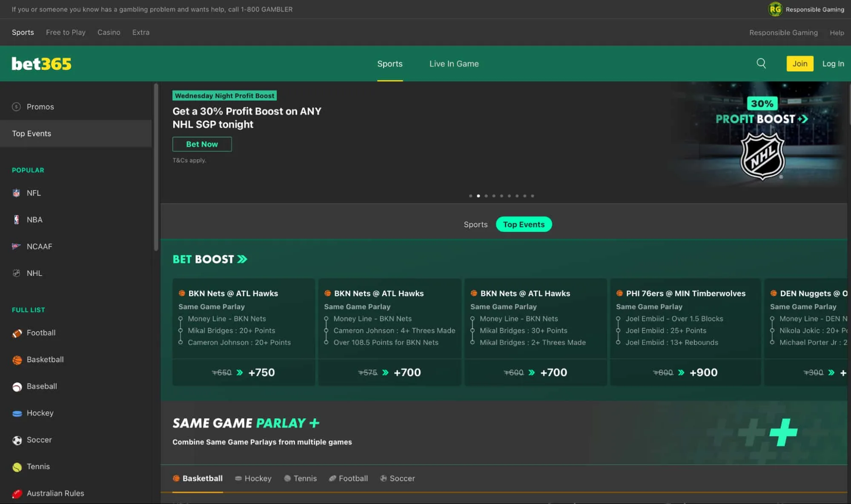Image resolution: width=851 pixels, height=504 pixels.
Task: Select the +575 to +700 boosted odds
Action: (390, 372)
